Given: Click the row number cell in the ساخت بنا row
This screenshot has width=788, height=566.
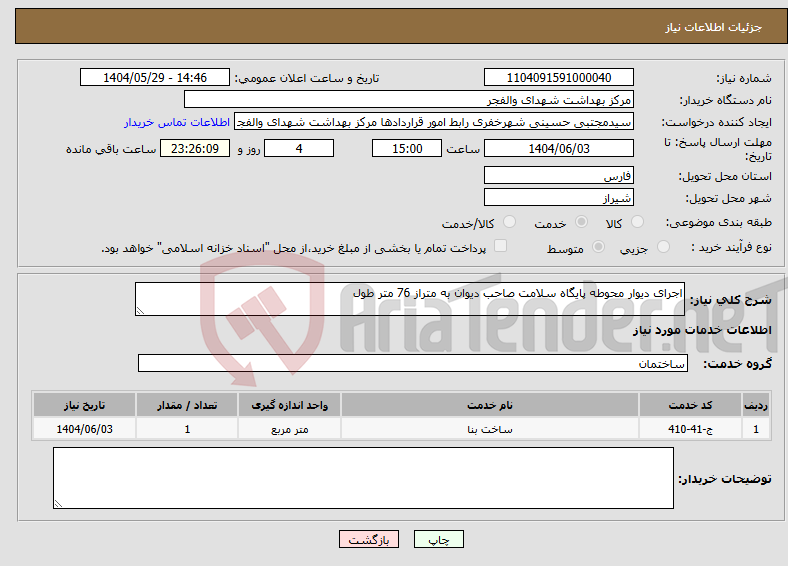Looking at the screenshot, I should (756, 429).
